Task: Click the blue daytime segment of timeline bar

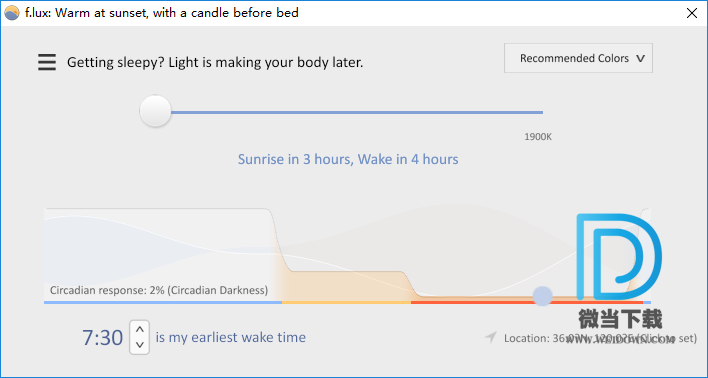Action: click(x=163, y=302)
